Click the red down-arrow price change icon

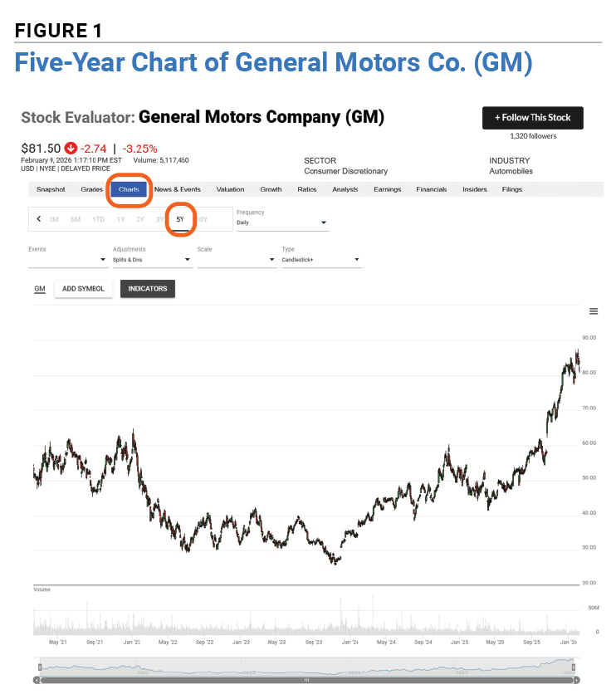click(x=71, y=148)
